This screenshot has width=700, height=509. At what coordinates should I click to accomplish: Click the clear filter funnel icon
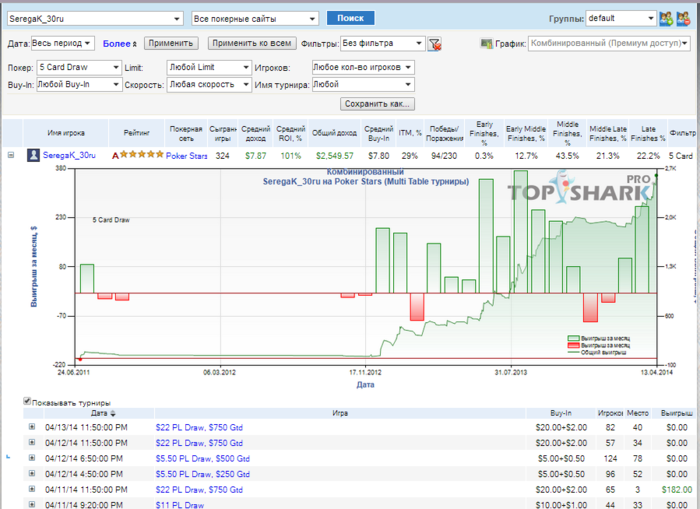434,44
